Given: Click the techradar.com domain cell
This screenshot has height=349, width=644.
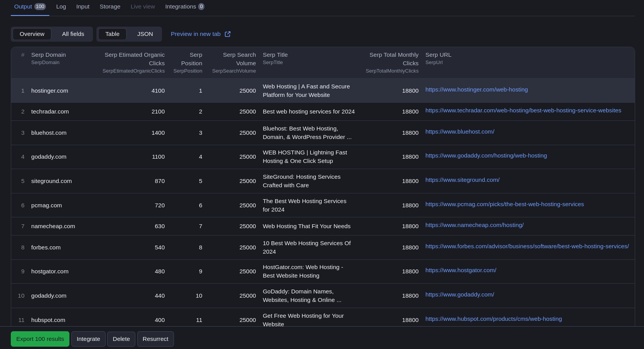Looking at the screenshot, I should pyautogui.click(x=50, y=112).
